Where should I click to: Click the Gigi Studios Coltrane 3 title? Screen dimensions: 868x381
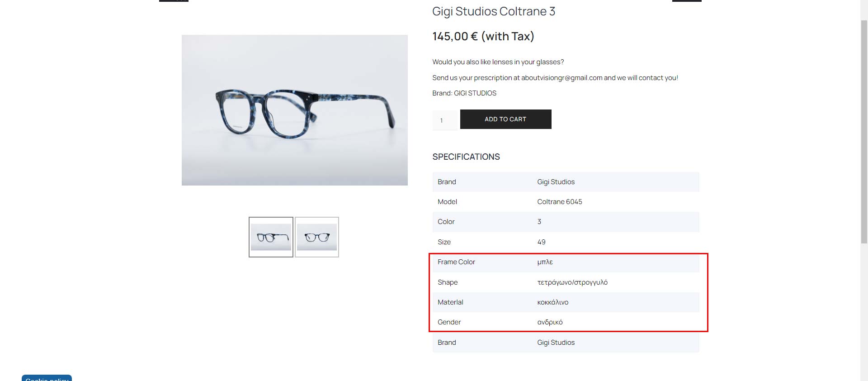pos(494,11)
